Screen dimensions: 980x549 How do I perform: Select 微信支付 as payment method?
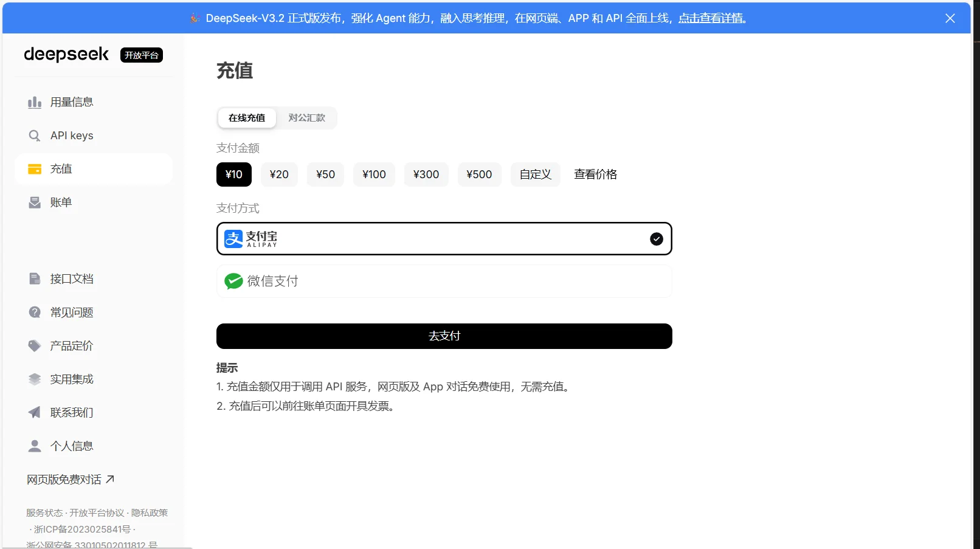(x=444, y=281)
